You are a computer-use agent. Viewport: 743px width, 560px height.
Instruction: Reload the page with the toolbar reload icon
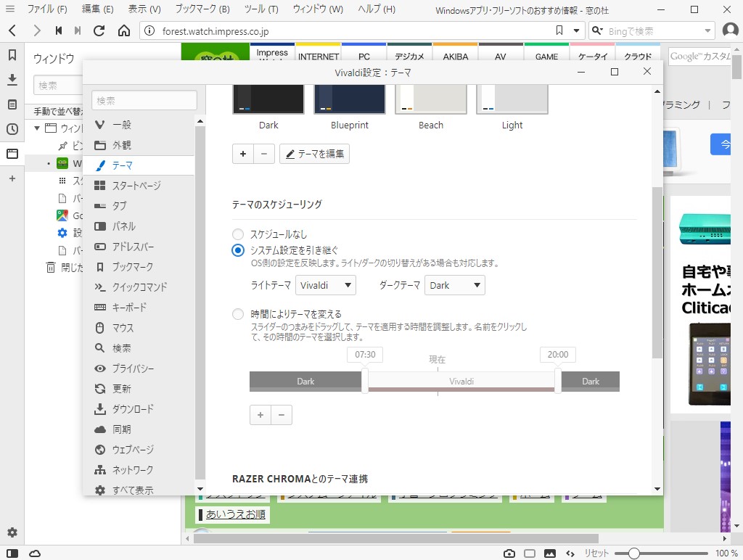(x=99, y=30)
